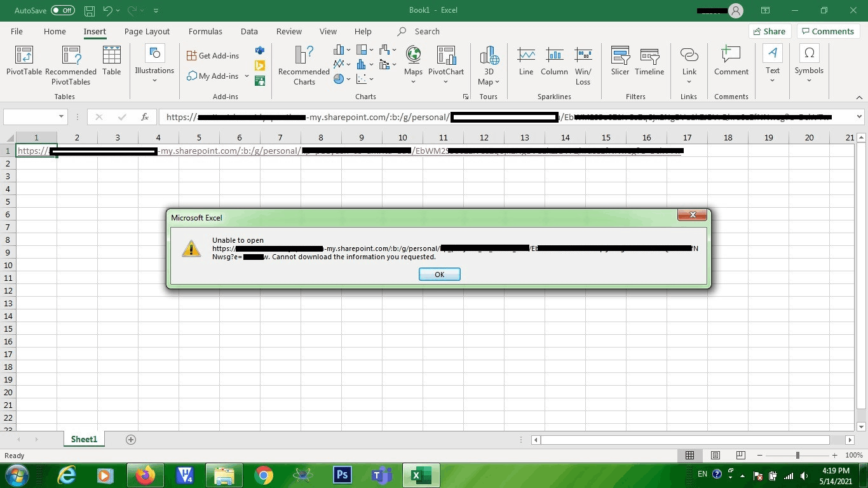Expand the formula bar
Viewport: 868px width, 488px height.
click(x=860, y=117)
